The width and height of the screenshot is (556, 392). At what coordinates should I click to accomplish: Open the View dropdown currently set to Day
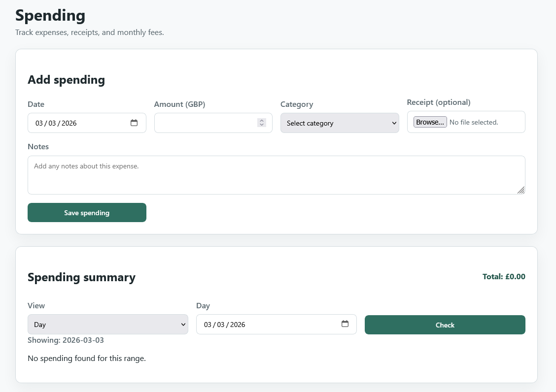tap(108, 324)
